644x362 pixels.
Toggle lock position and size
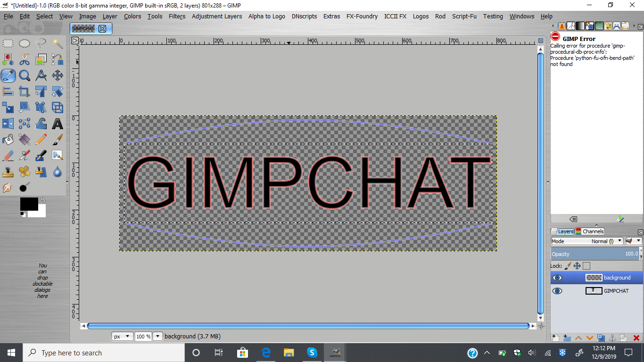(577, 266)
